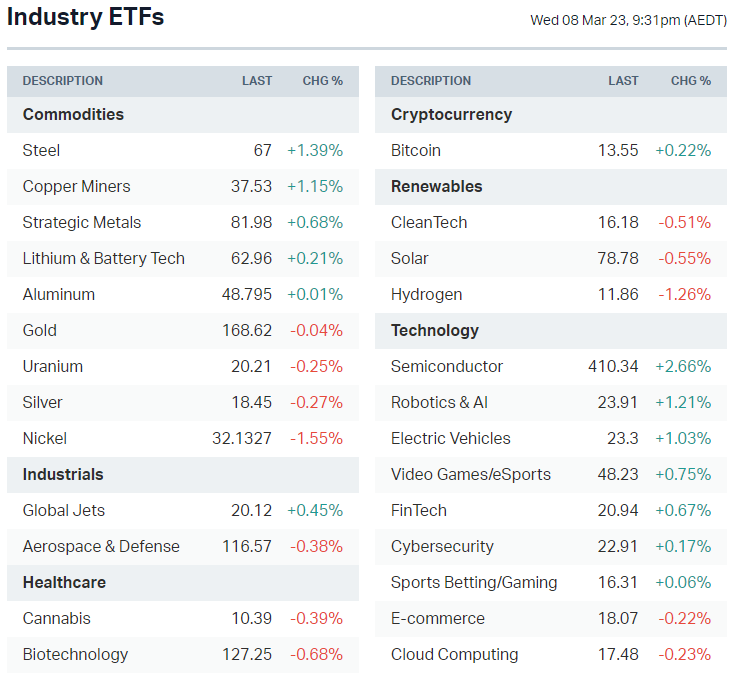The height and width of the screenshot is (678, 738).
Task: Click the Cloud Computing row label
Action: point(454,654)
